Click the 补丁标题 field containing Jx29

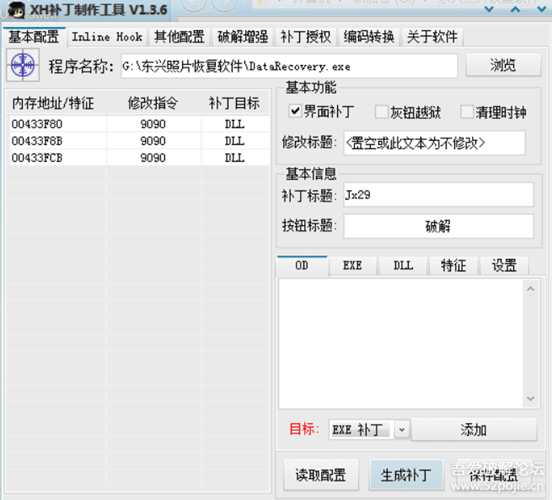438,195
